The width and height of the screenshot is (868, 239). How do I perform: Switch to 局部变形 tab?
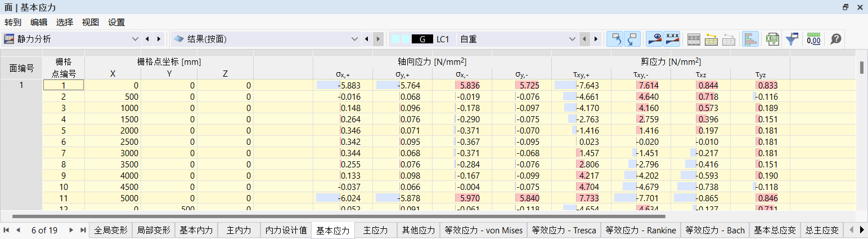(154, 230)
